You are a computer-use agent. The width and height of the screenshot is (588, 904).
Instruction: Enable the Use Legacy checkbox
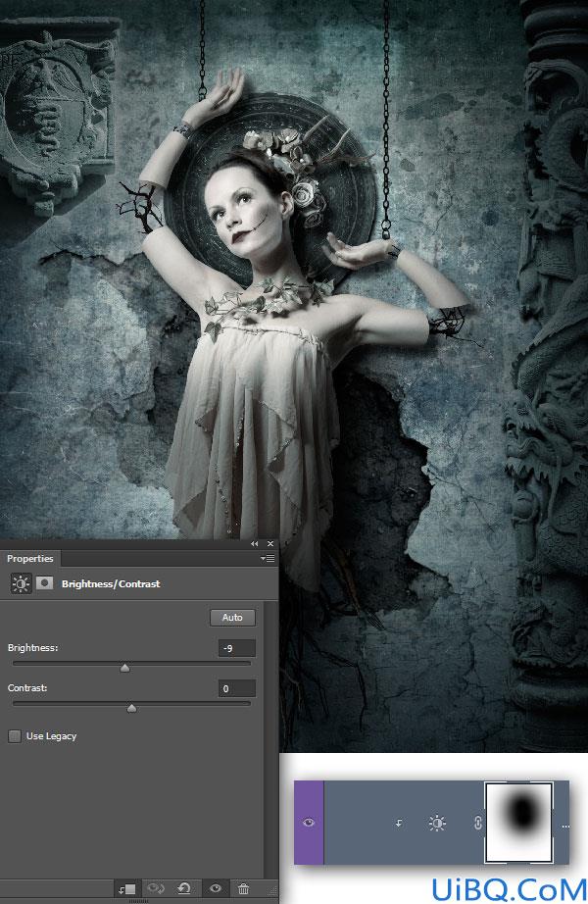(x=15, y=735)
